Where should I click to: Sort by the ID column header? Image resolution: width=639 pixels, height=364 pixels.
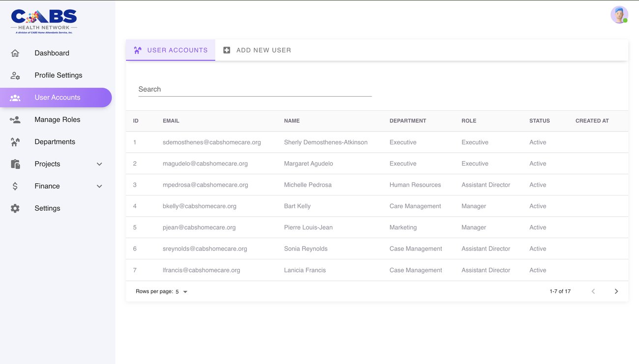point(136,121)
